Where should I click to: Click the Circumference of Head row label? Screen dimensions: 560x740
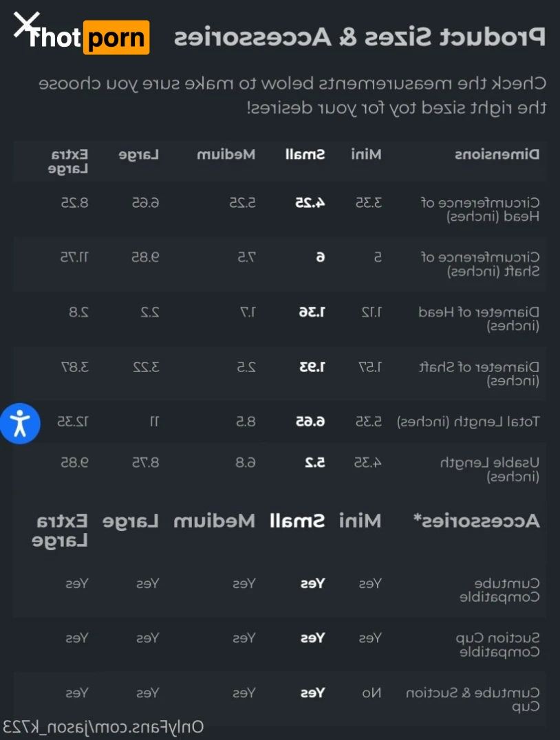480,209
